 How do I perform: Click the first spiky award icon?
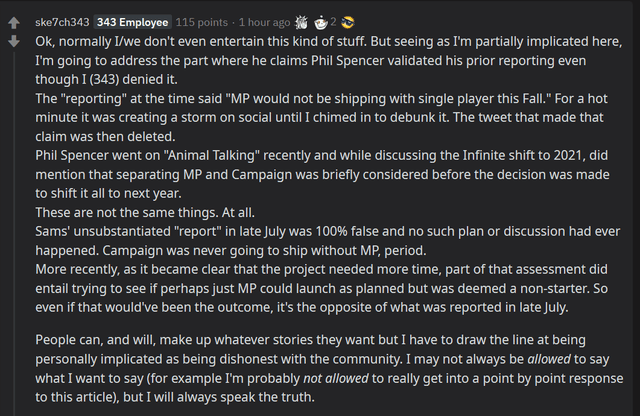click(302, 22)
